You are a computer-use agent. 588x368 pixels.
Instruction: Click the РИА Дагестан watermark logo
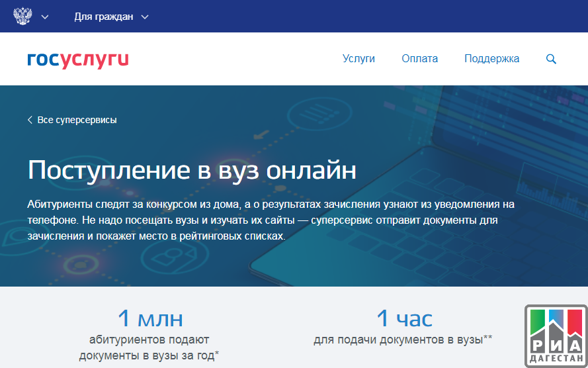(x=556, y=336)
